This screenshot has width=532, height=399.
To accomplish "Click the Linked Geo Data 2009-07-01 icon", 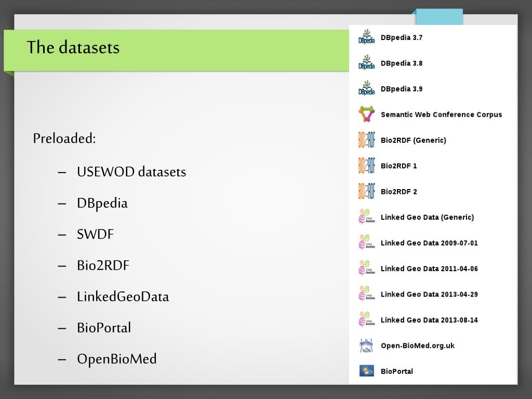I will [x=366, y=243].
